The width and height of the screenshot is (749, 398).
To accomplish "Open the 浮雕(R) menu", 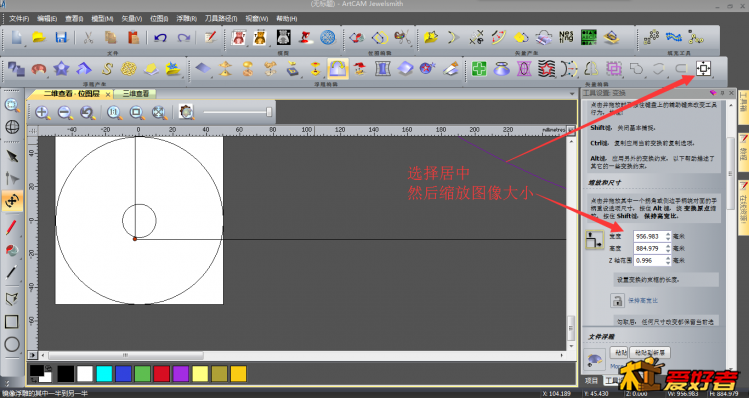I will tap(186, 19).
